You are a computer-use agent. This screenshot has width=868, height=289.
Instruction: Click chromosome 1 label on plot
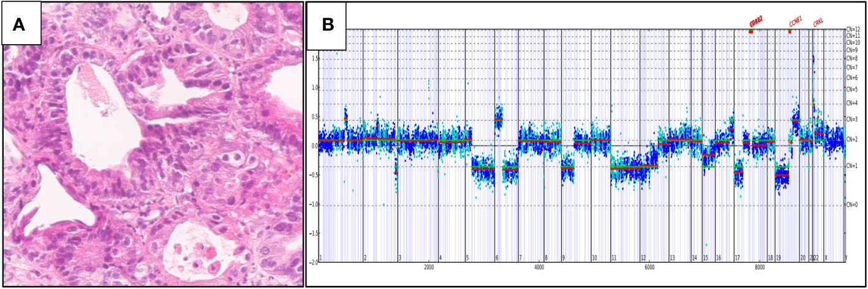(320, 258)
